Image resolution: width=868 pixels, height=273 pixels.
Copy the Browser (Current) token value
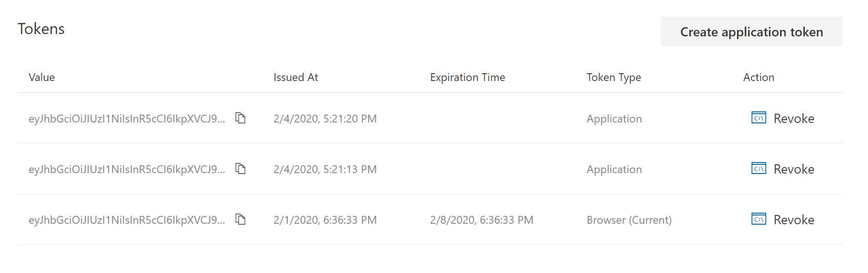[x=240, y=220]
